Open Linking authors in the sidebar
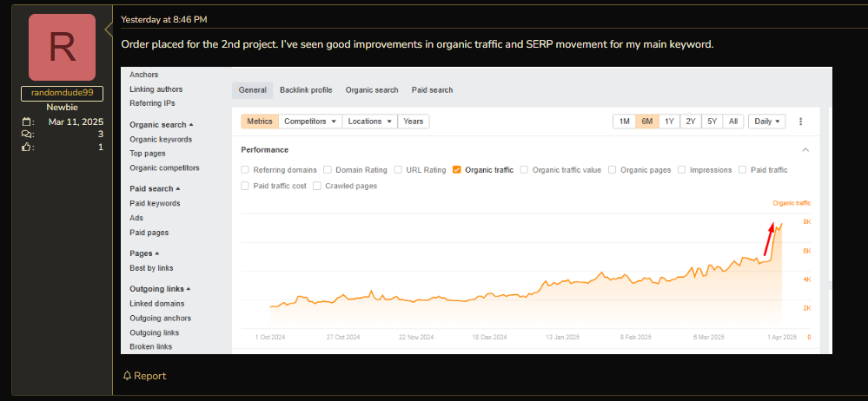Viewport: 868px width, 401px height. click(x=156, y=89)
